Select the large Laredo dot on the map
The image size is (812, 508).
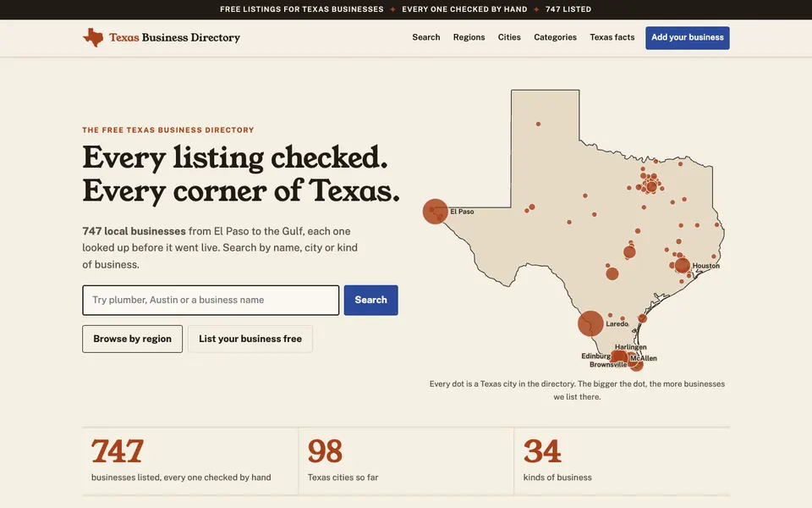tap(590, 323)
